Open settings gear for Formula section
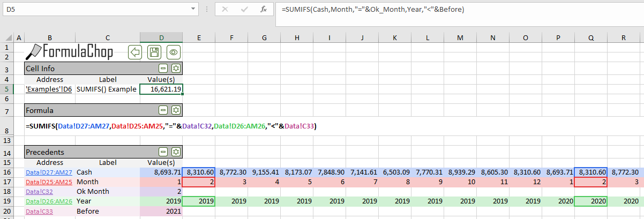This screenshot has width=644, height=219. coord(175,110)
